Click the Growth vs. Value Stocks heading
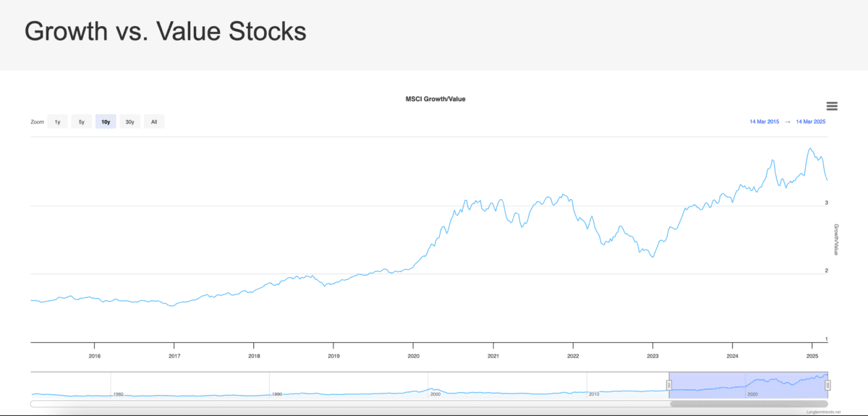Image resolution: width=868 pixels, height=416 pixels. pyautogui.click(x=166, y=32)
